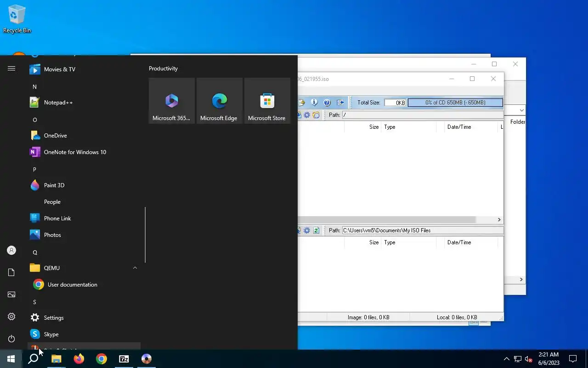
Task: Launch Notepad++ from the Start menu
Action: pyautogui.click(x=84, y=103)
